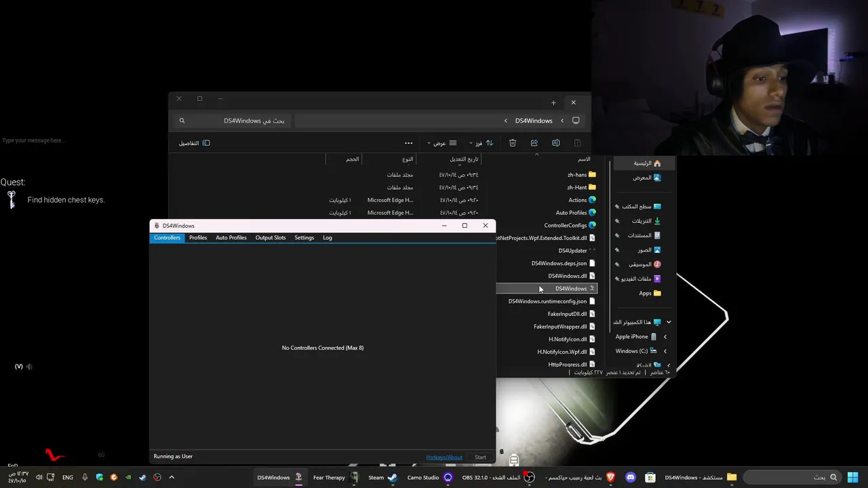Image resolution: width=868 pixels, height=488 pixels.
Task: Click the Hotkeys/About link
Action: coord(444,457)
